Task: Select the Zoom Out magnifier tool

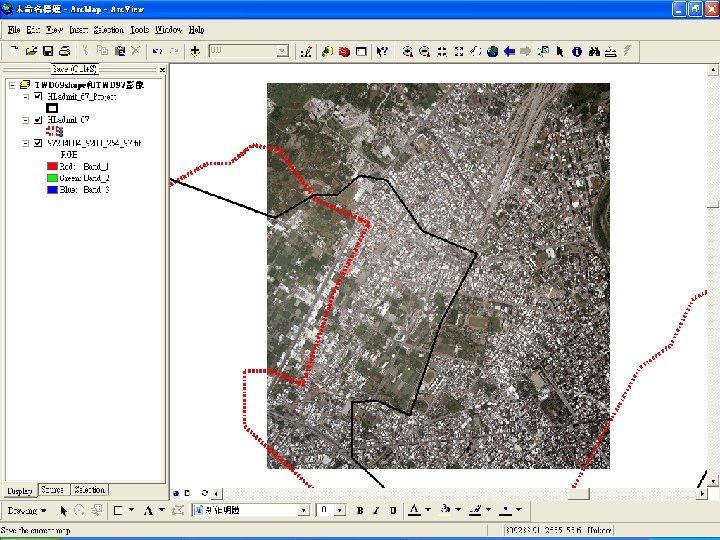Action: pos(424,51)
